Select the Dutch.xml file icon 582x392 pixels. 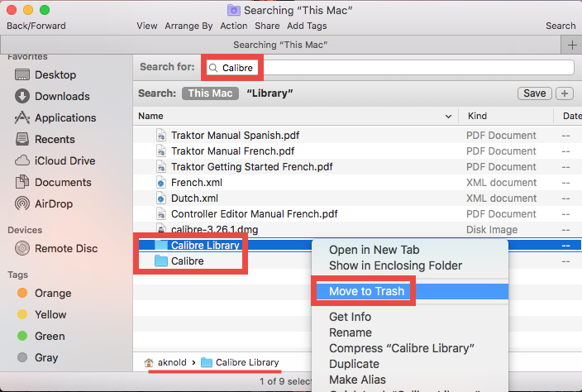click(160, 198)
